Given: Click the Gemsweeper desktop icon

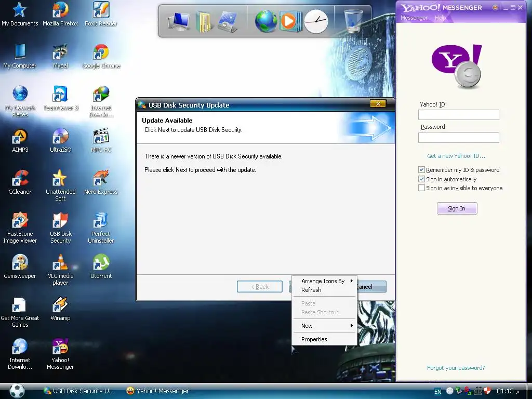Looking at the screenshot, I should click(x=20, y=267).
